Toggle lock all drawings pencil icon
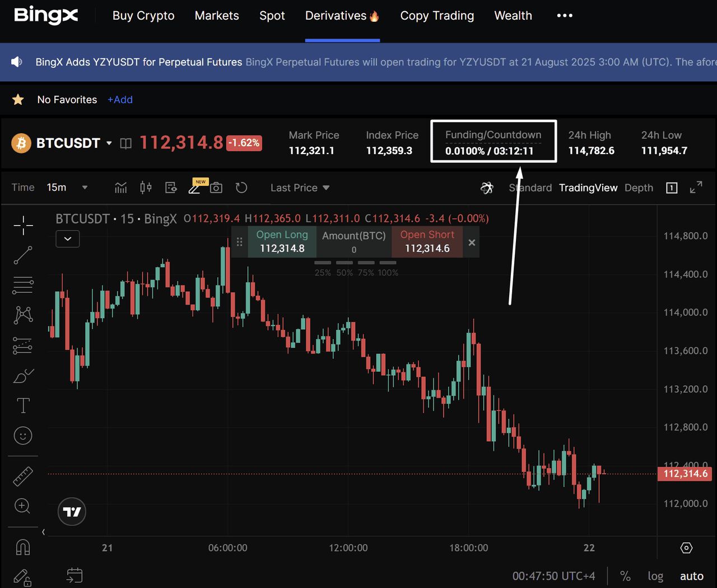This screenshot has height=588, width=717. pyautogui.click(x=23, y=577)
